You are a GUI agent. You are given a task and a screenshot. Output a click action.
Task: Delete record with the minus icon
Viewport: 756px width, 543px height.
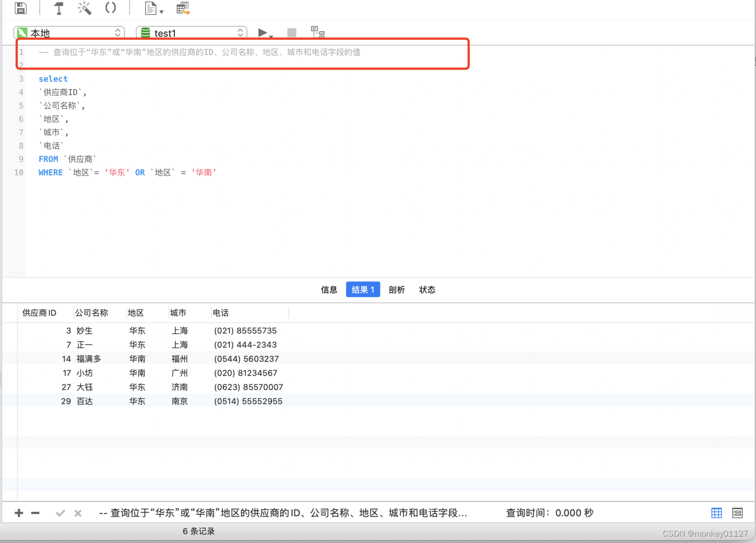[x=35, y=513]
